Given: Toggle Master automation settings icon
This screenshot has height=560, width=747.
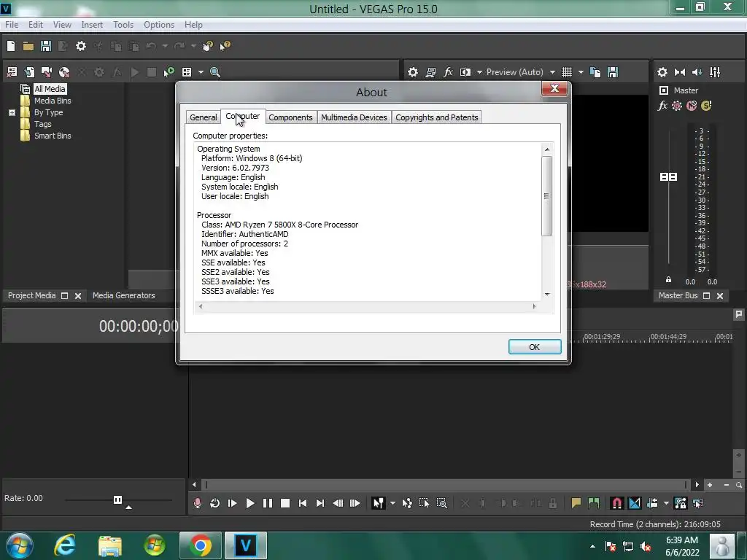Looking at the screenshot, I should point(676,106).
